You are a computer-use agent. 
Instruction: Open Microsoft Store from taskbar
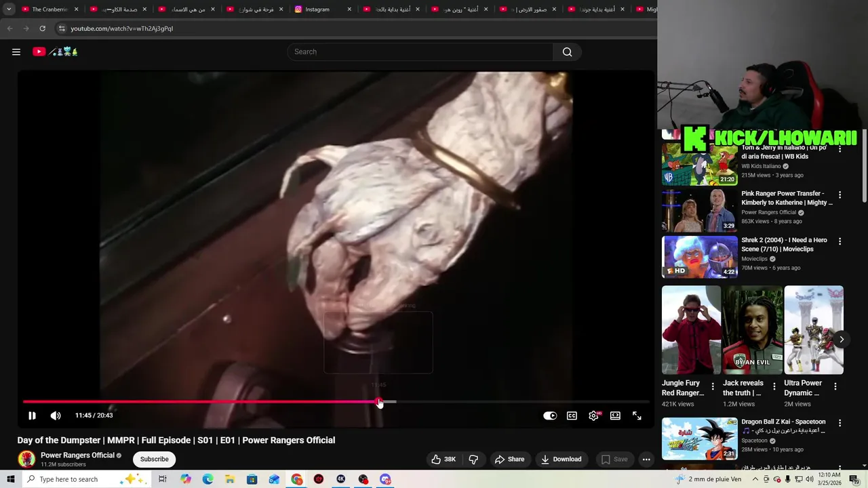click(252, 479)
